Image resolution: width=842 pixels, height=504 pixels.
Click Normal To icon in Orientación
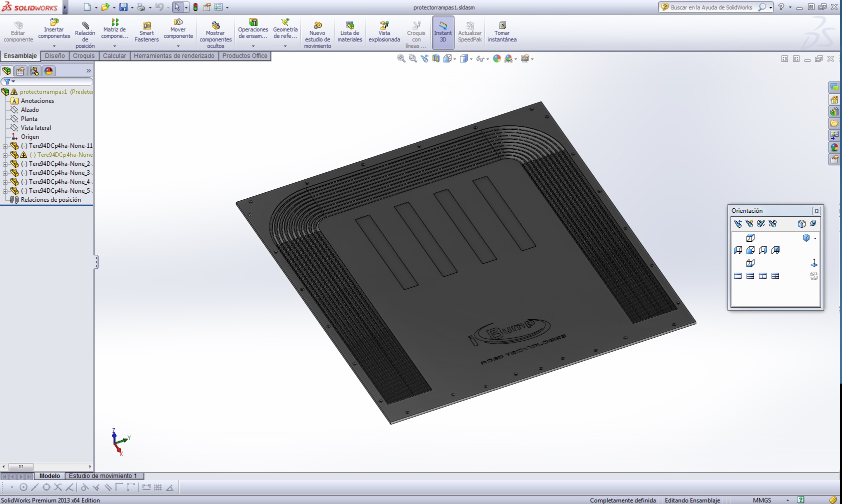coord(814,263)
